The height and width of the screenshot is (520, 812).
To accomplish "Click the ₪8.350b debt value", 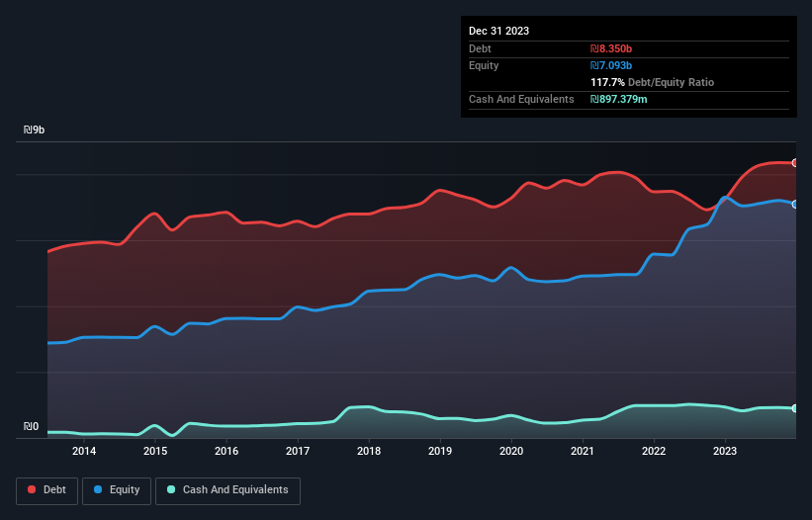I will coord(611,48).
